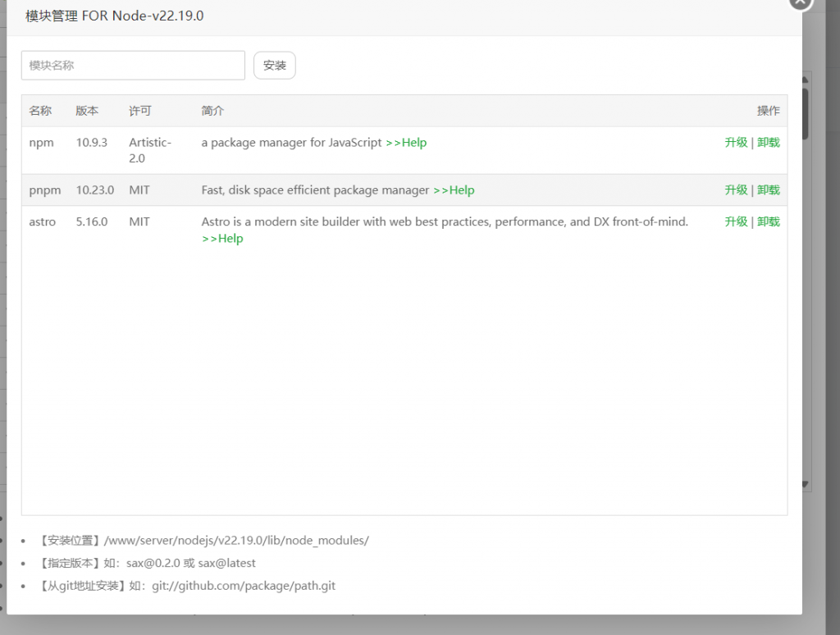Upgrade the astro module via 升级
This screenshot has width=840, height=635.
coord(736,222)
